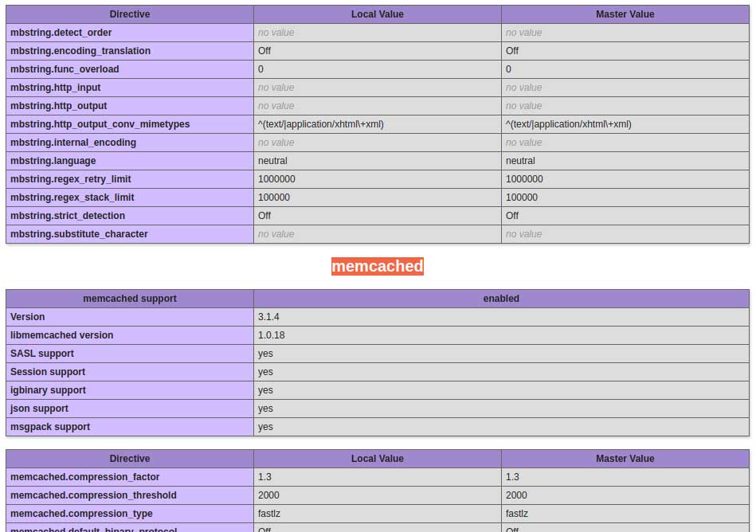
Task: Select memcached Version value 3.1.4
Action: tap(268, 317)
